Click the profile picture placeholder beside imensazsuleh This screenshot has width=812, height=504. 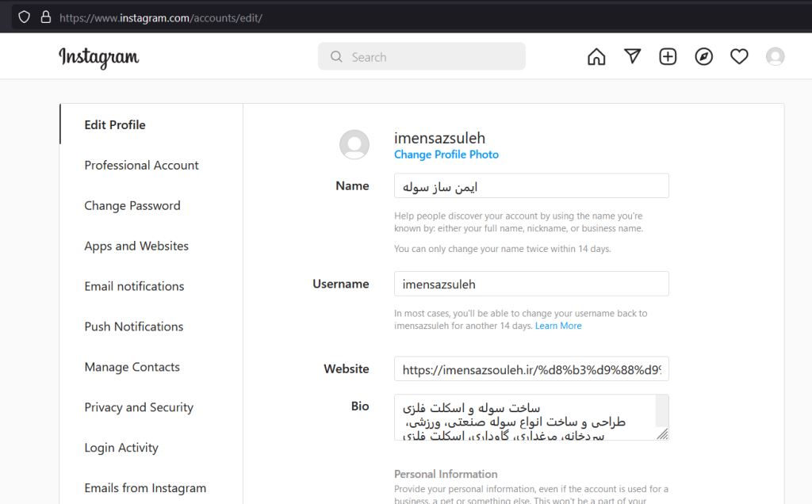354,144
